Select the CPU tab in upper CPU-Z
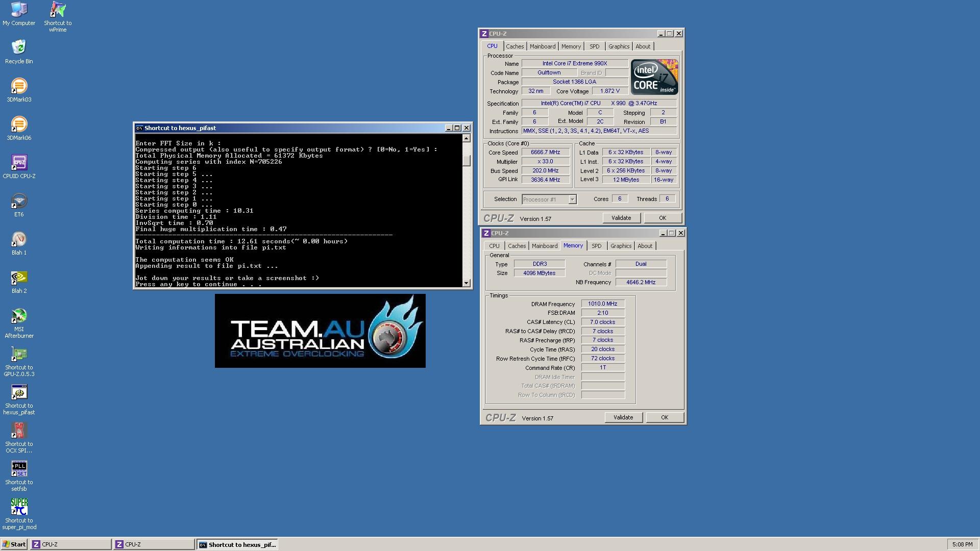980x551 pixels. (492, 46)
